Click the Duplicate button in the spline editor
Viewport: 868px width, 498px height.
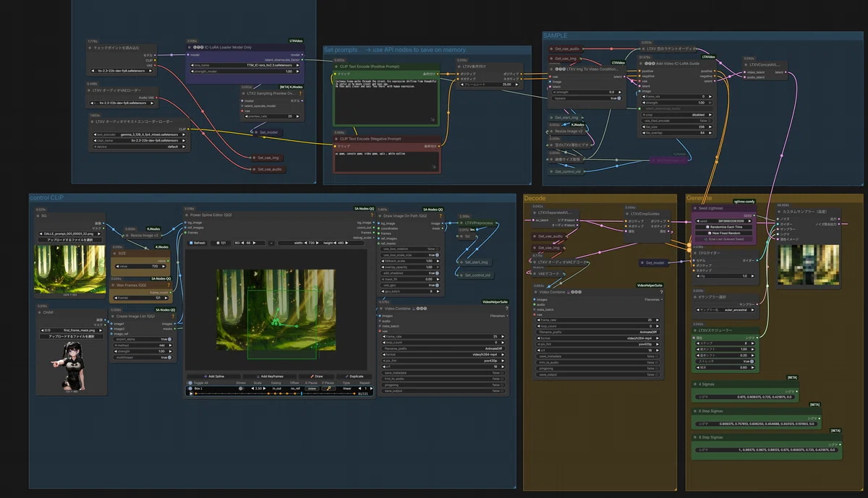354,376
